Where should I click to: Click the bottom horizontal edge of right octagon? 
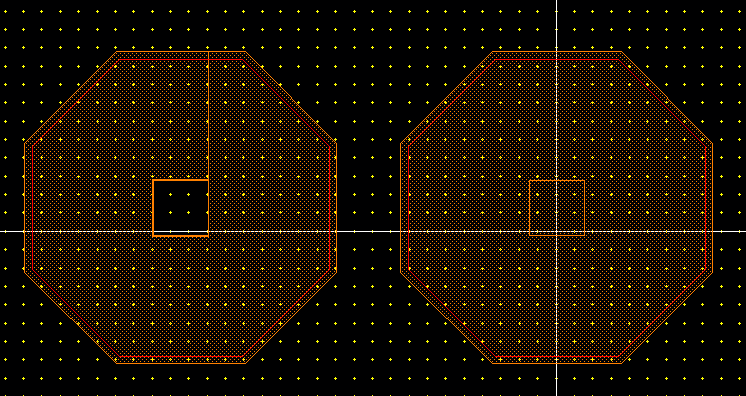pyautogui.click(x=557, y=364)
